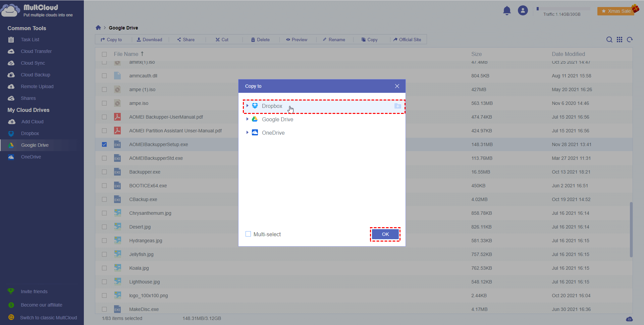The image size is (644, 325).
Task: Open cloud status icon at bottom right
Action: 629,319
